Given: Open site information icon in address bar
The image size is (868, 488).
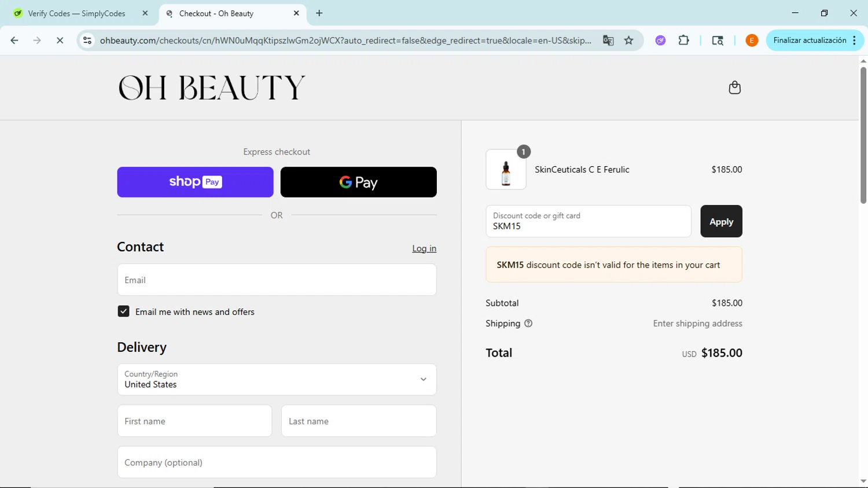Looking at the screenshot, I should 87,41.
